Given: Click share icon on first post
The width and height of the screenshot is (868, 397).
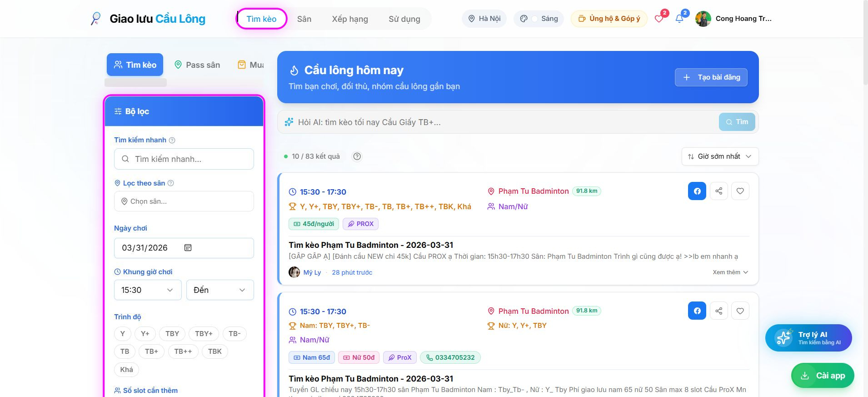Looking at the screenshot, I should (x=718, y=191).
